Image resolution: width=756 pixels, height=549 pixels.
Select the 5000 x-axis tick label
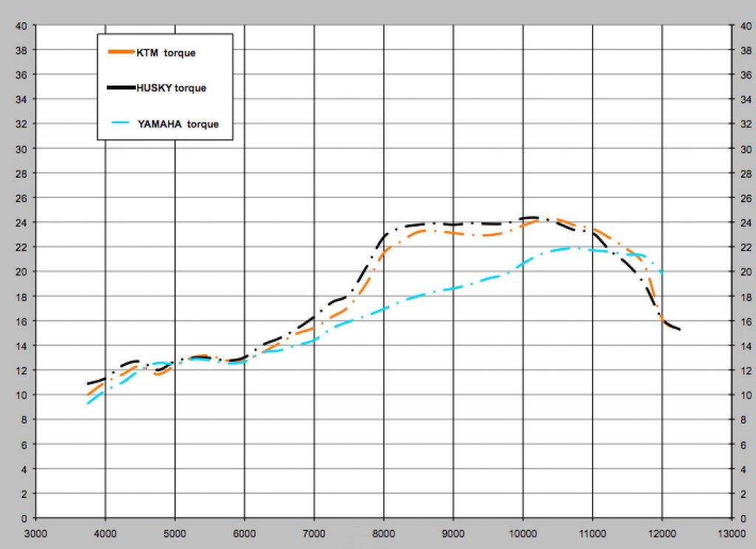(x=174, y=533)
